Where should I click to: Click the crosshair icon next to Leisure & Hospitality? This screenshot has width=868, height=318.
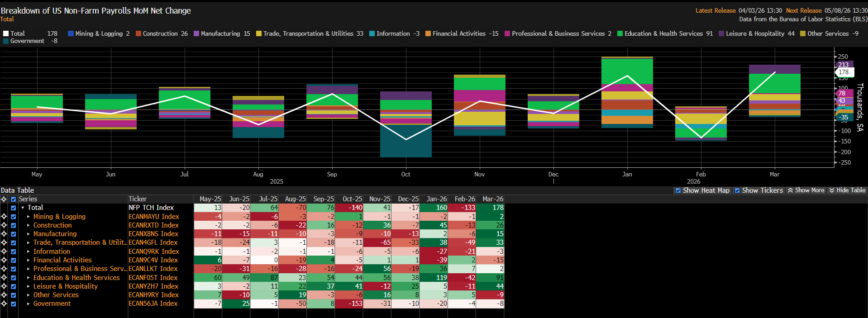point(4,286)
